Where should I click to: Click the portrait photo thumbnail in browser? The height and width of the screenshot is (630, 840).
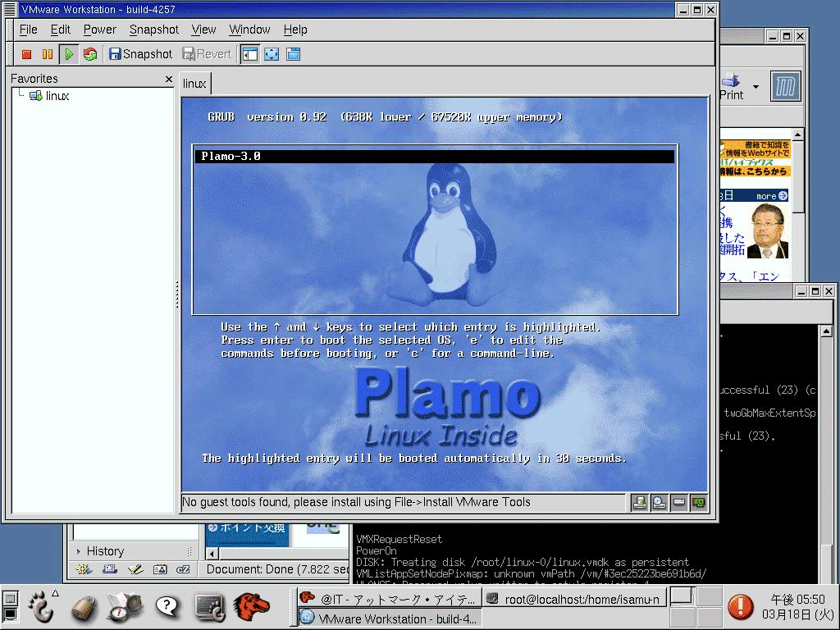pos(769,231)
